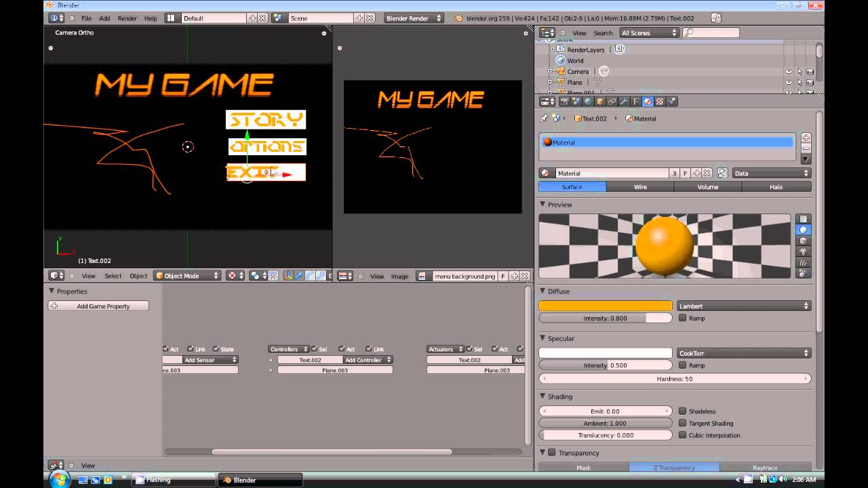Open the Object Constraints chain icon
This screenshot has height=488, width=868.
coord(612,102)
